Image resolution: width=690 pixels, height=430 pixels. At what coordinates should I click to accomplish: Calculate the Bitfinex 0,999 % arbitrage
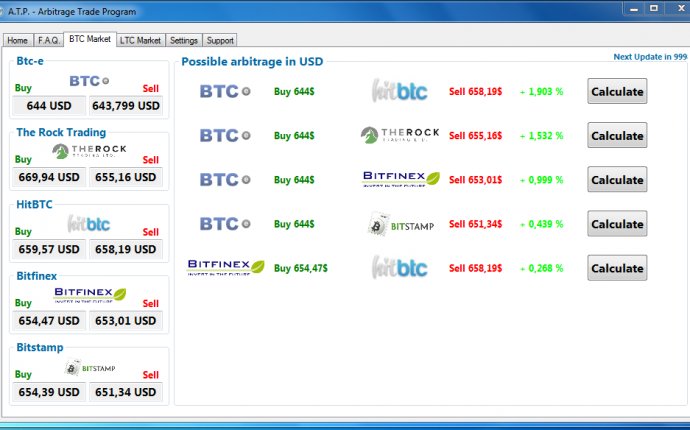617,179
